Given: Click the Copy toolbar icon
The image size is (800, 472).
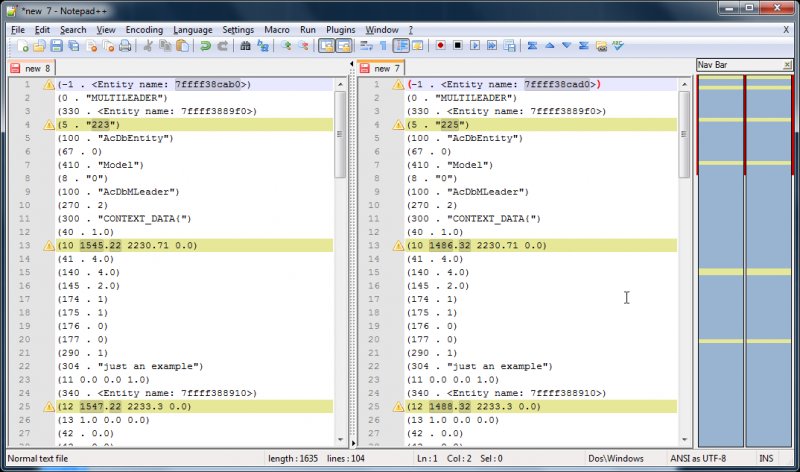Looking at the screenshot, I should point(165,46).
